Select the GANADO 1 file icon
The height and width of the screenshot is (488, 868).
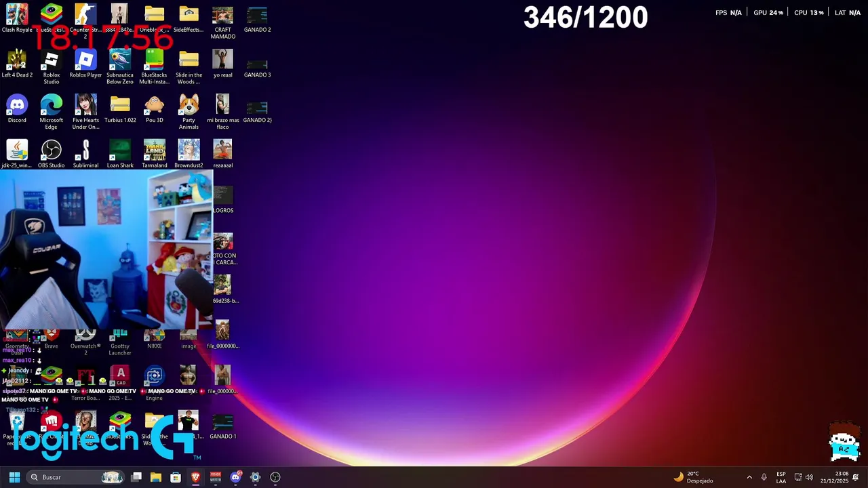pos(222,426)
